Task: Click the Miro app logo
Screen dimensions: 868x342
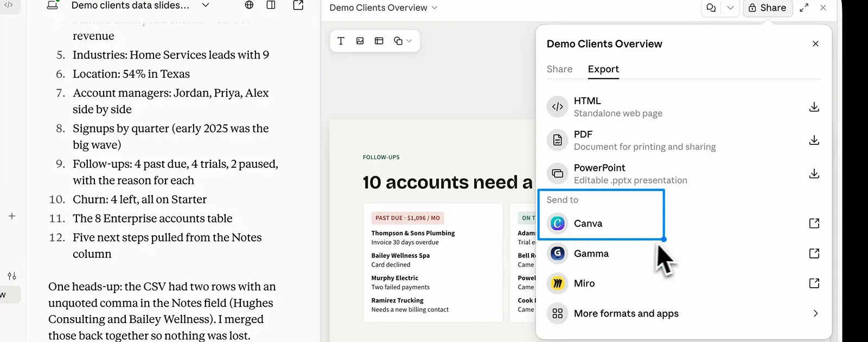Action: click(x=557, y=283)
